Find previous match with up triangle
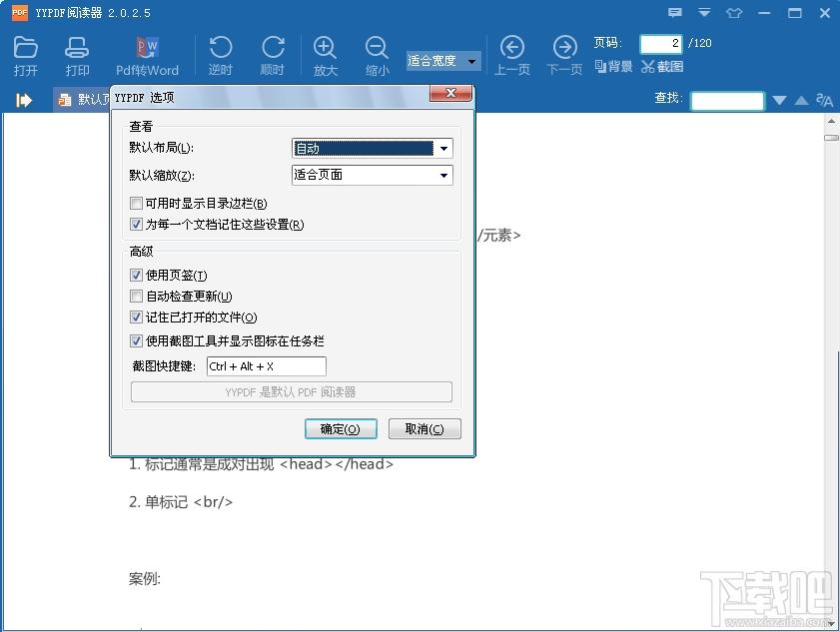This screenshot has width=840, height=632. pyautogui.click(x=801, y=100)
